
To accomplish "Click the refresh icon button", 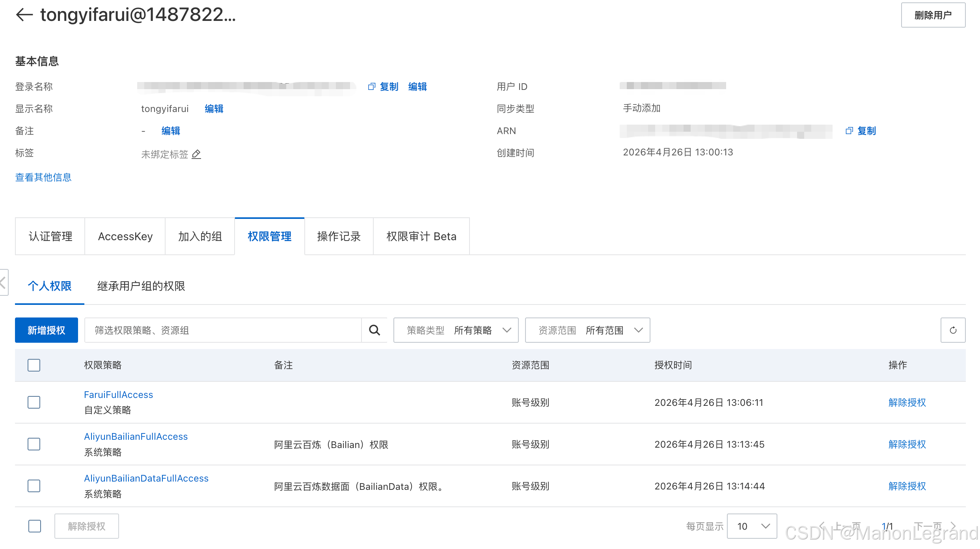I will coord(953,330).
